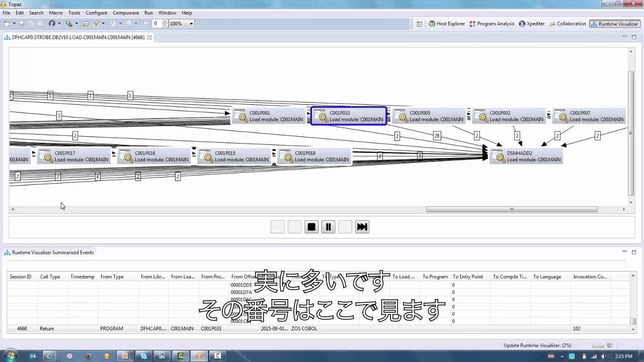Click the pencil marker toolbar icon
The height and width of the screenshot is (362, 644).
point(96,24)
